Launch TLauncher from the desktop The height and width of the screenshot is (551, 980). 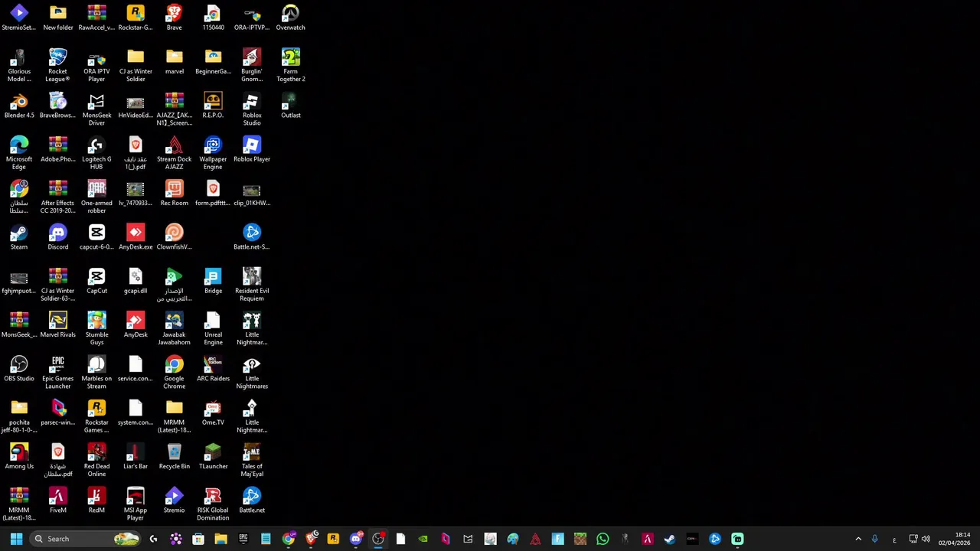[213, 457]
